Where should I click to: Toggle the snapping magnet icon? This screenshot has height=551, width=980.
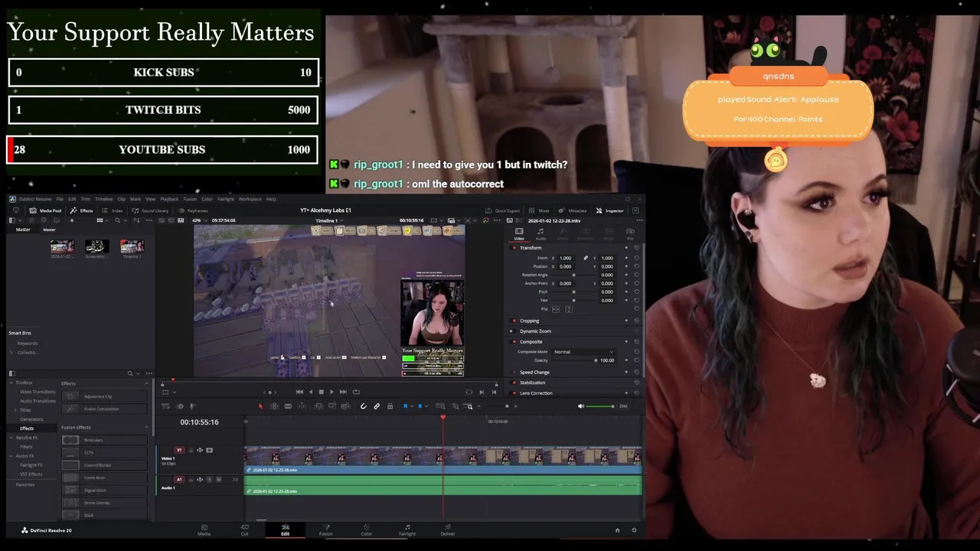click(363, 406)
